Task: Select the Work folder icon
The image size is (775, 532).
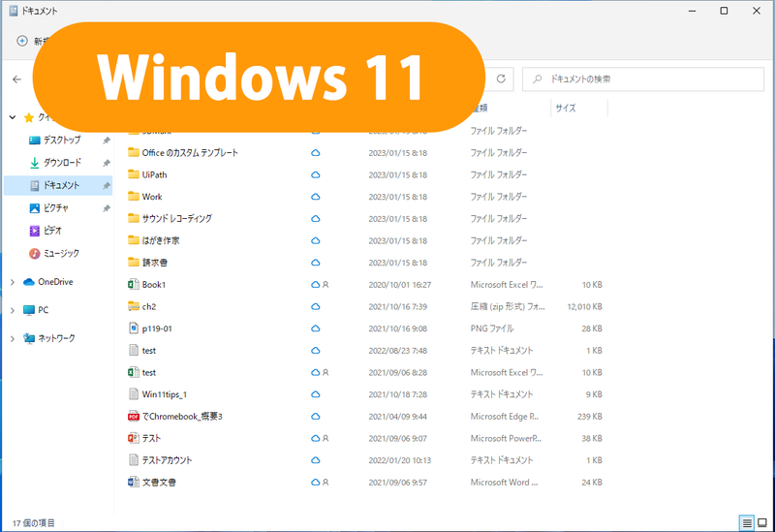Action: [x=134, y=197]
